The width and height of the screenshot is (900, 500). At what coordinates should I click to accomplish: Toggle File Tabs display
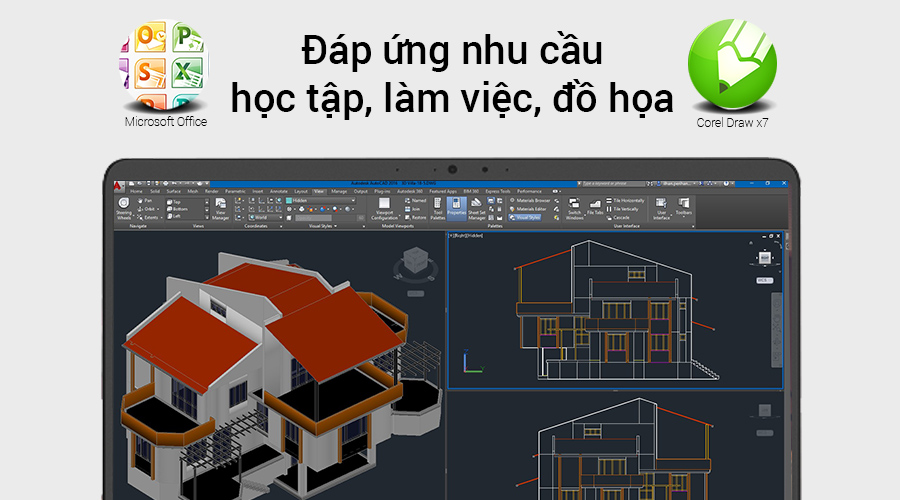coord(595,208)
